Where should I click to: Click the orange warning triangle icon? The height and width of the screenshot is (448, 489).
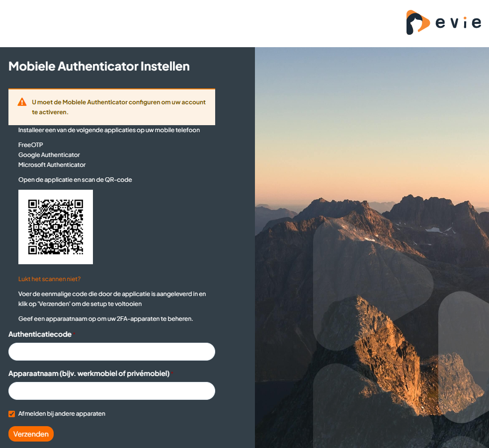click(x=22, y=102)
